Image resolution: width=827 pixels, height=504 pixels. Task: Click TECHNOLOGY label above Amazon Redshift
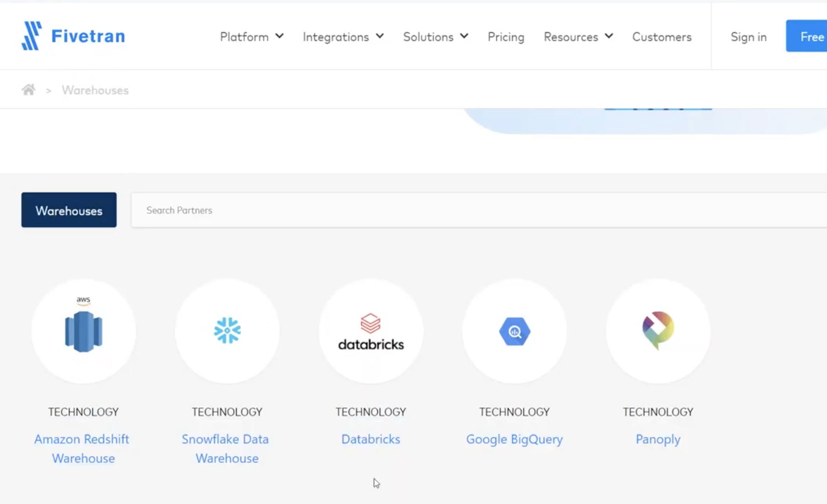(84, 412)
